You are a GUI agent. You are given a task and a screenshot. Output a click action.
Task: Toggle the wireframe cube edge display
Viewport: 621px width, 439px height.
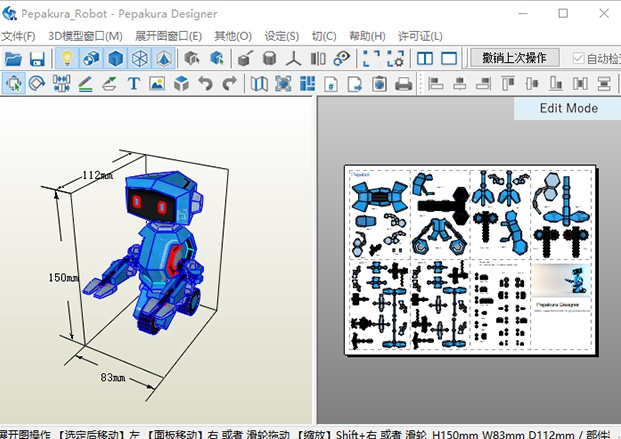pyautogui.click(x=140, y=59)
